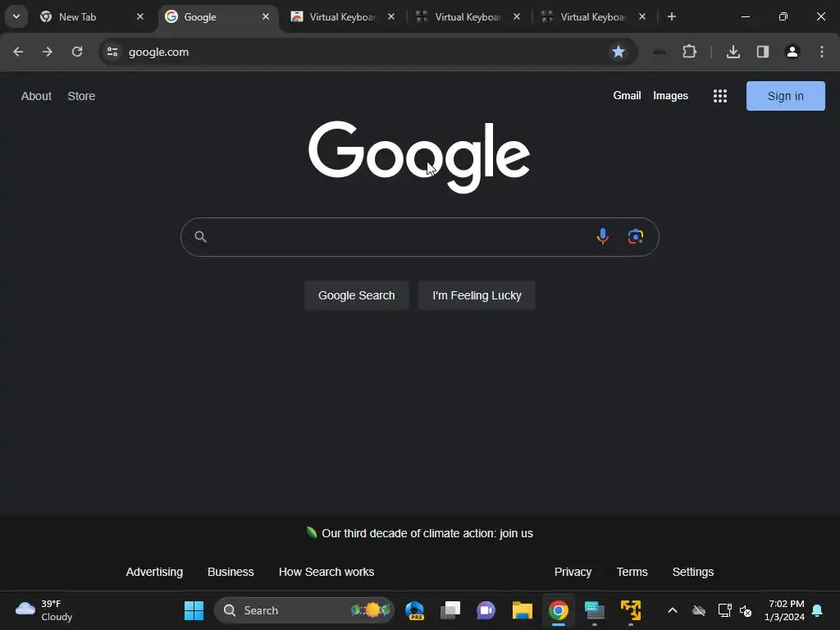Show hidden system tray icons
840x630 pixels.
673,610
